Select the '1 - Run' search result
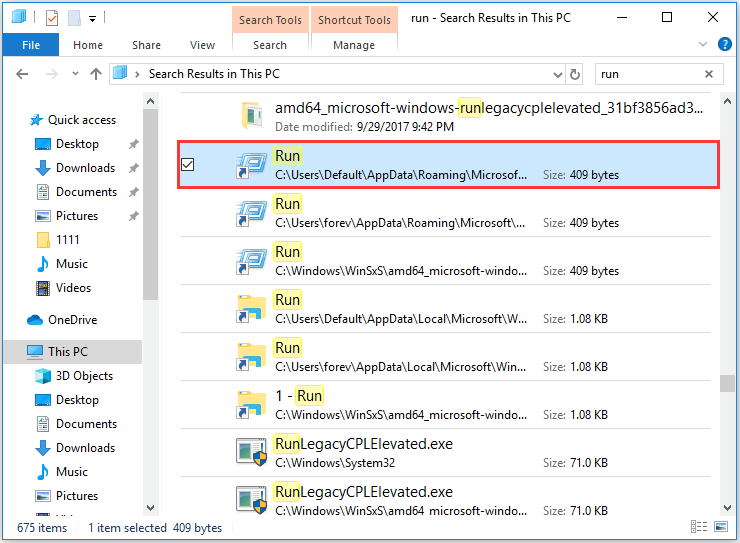The image size is (740, 543). tap(446, 405)
